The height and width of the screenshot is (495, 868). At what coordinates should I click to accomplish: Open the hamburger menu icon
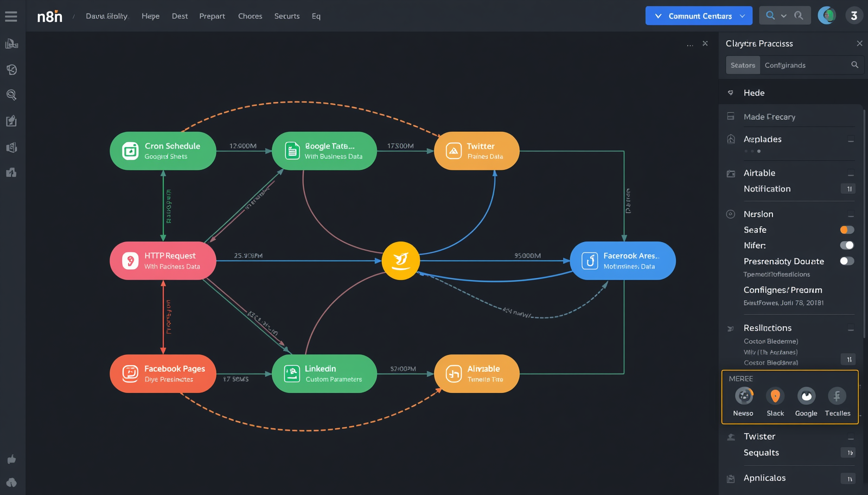coord(11,16)
